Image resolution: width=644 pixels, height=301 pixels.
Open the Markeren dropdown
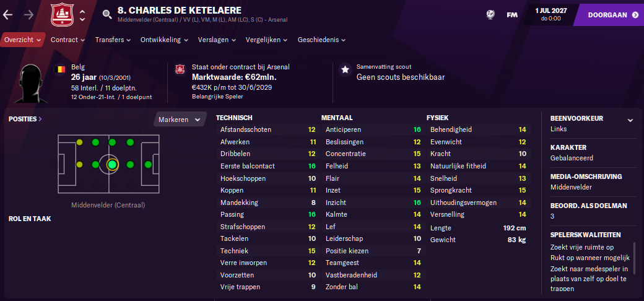click(x=180, y=120)
